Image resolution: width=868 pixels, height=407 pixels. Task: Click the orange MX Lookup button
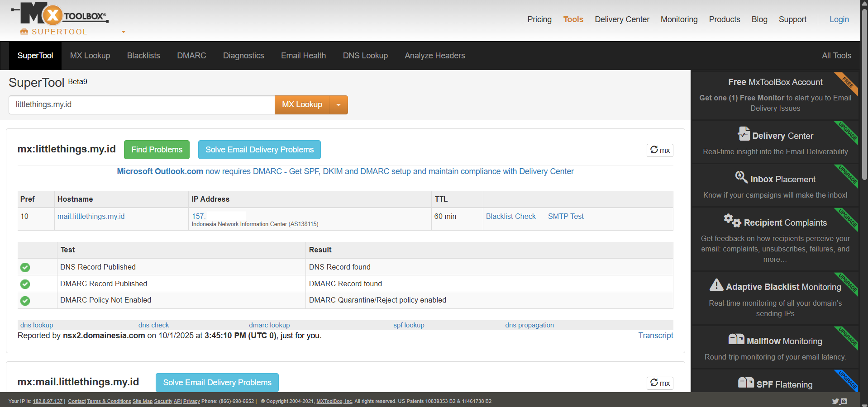302,105
